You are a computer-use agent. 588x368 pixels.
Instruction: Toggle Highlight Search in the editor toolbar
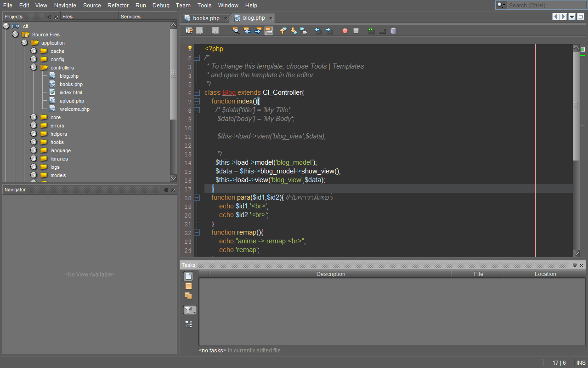click(269, 30)
